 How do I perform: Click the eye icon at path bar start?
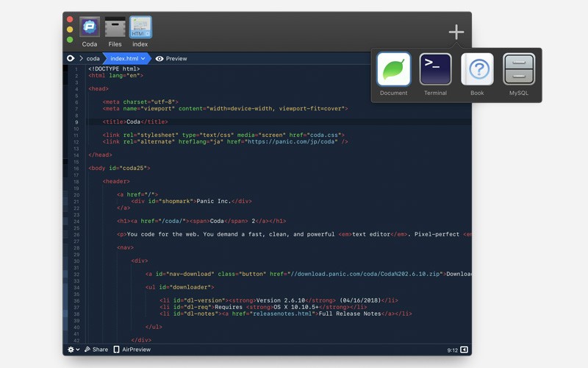[x=71, y=58]
